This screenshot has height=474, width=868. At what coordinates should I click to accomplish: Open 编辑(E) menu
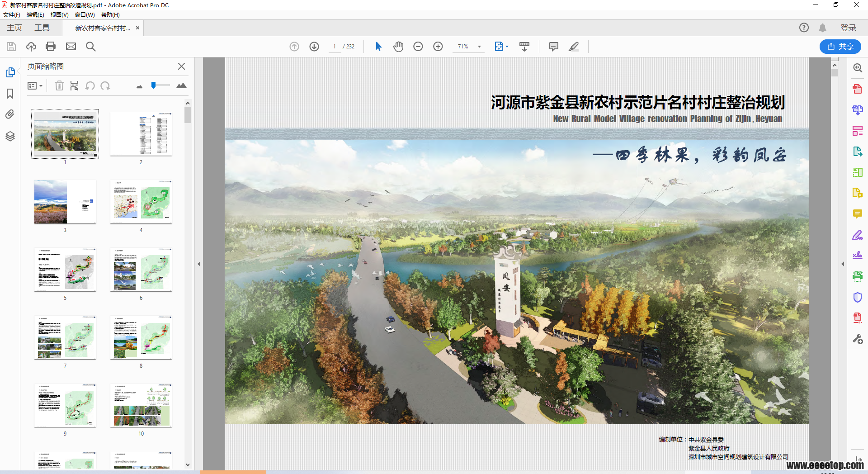point(35,15)
